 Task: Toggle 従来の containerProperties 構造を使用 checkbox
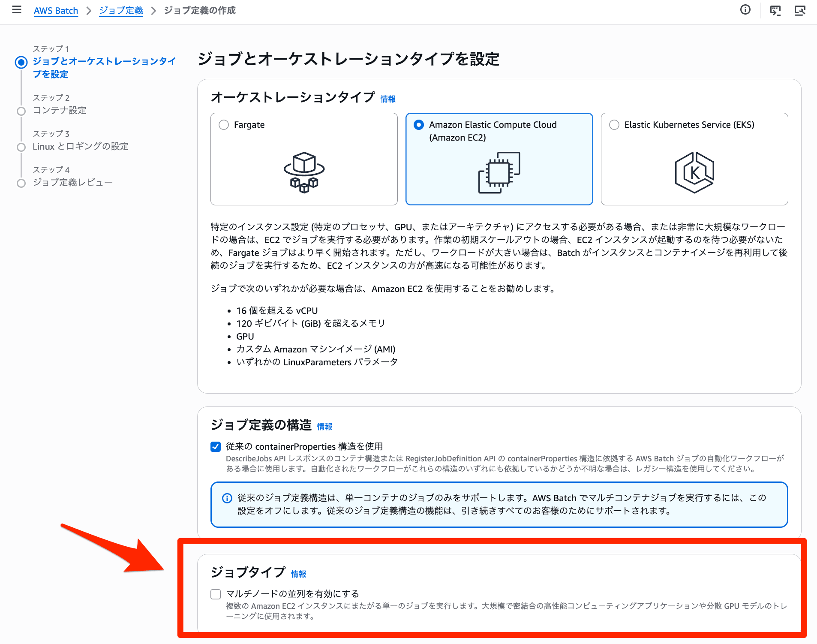click(216, 447)
